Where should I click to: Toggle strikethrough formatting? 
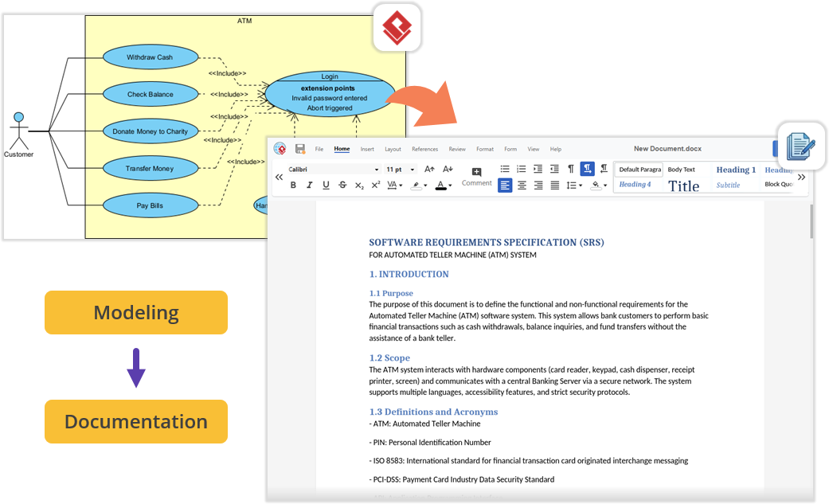coord(342,185)
